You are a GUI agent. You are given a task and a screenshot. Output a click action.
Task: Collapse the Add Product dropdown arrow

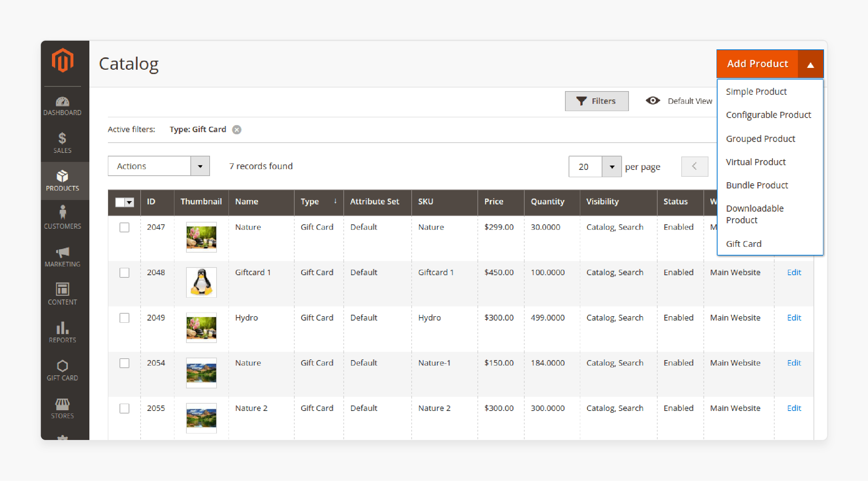pos(810,64)
